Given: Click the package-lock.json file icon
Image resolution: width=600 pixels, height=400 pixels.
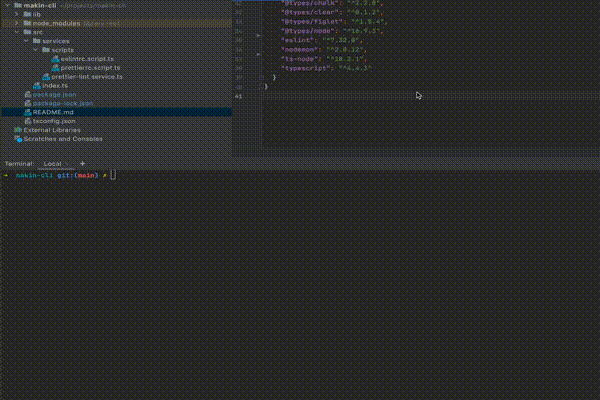Looking at the screenshot, I should coord(28,103).
